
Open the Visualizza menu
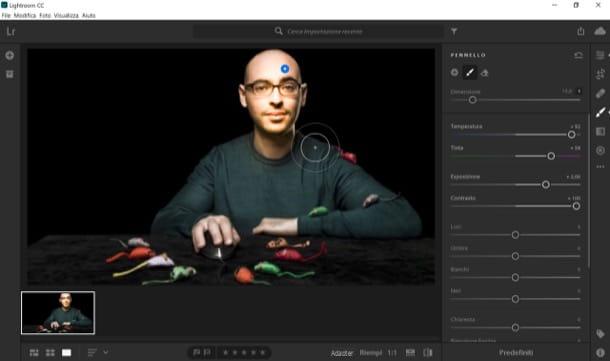(66, 15)
